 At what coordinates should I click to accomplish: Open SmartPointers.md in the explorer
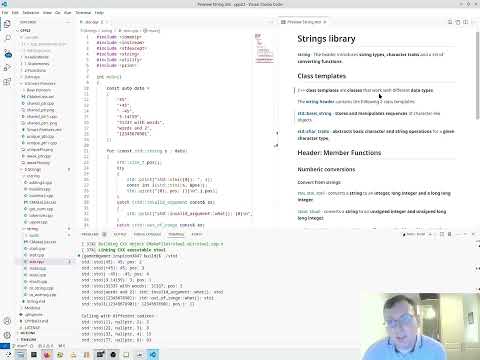(44, 130)
